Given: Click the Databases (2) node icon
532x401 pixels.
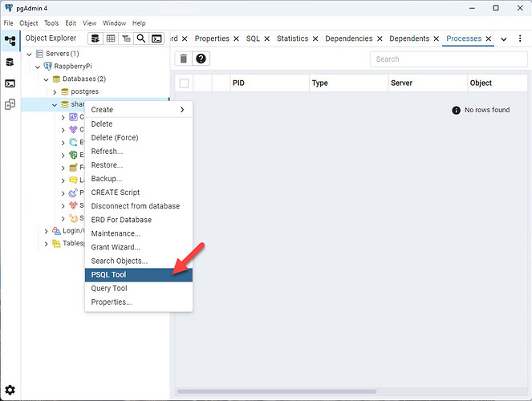Looking at the screenshot, I should pyautogui.click(x=56, y=79).
